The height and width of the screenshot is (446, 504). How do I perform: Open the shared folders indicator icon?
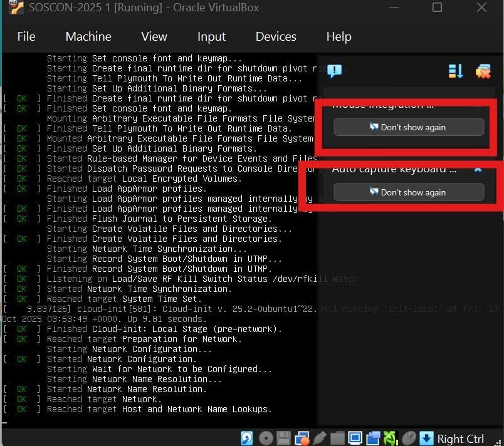point(338,438)
